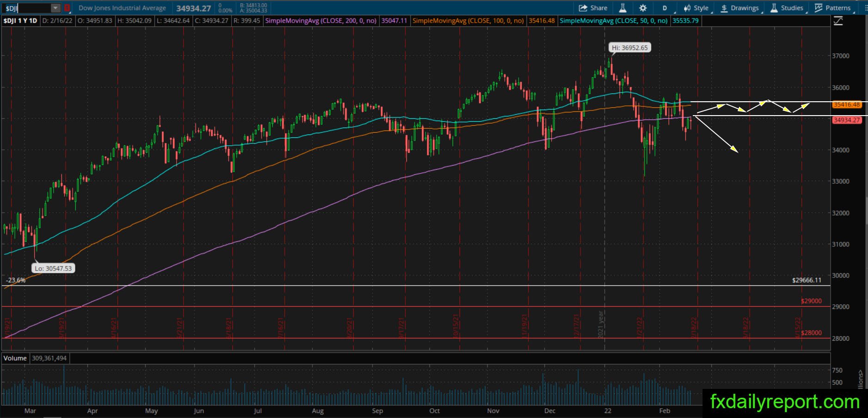Click the Dow Jones Industrial Average title
Viewport: 868px width, 418px height.
122,8
